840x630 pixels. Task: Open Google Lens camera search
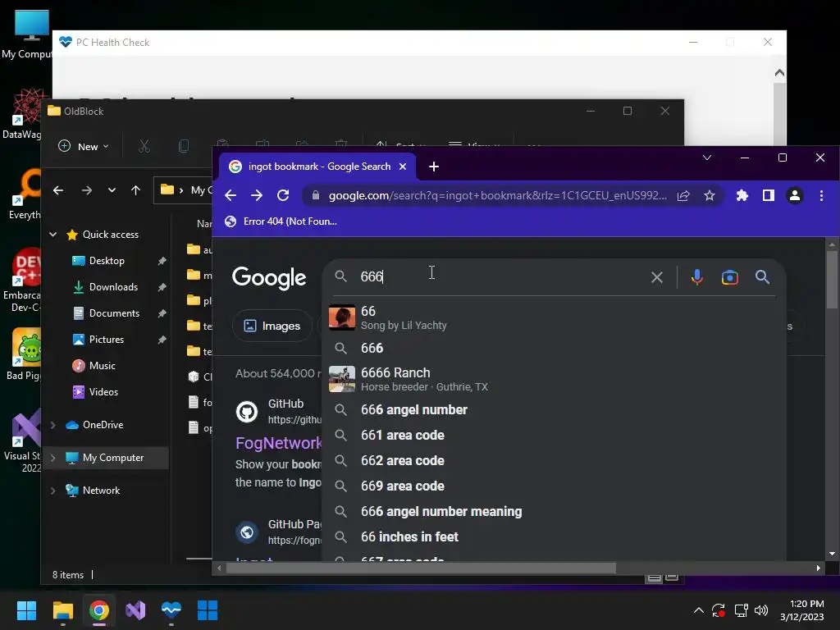[729, 277]
